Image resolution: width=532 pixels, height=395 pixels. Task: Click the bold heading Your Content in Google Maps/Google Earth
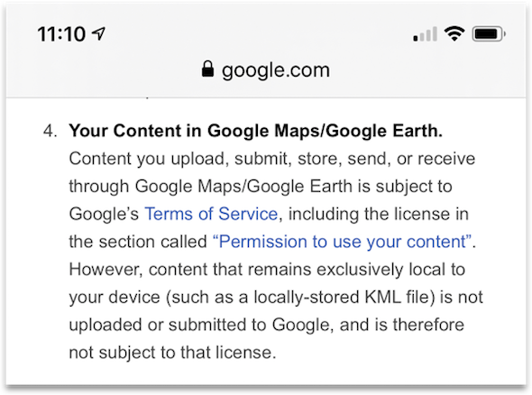pos(256,131)
